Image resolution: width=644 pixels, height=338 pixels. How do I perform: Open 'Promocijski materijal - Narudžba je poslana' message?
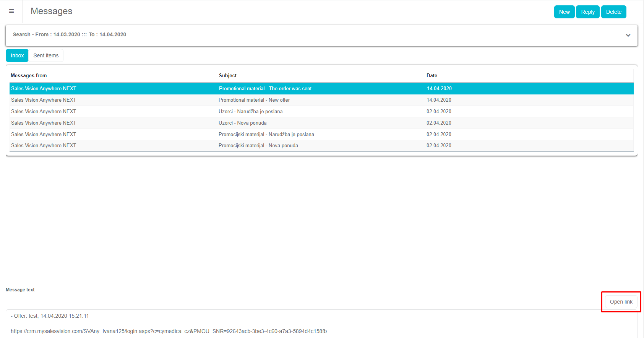tap(266, 135)
